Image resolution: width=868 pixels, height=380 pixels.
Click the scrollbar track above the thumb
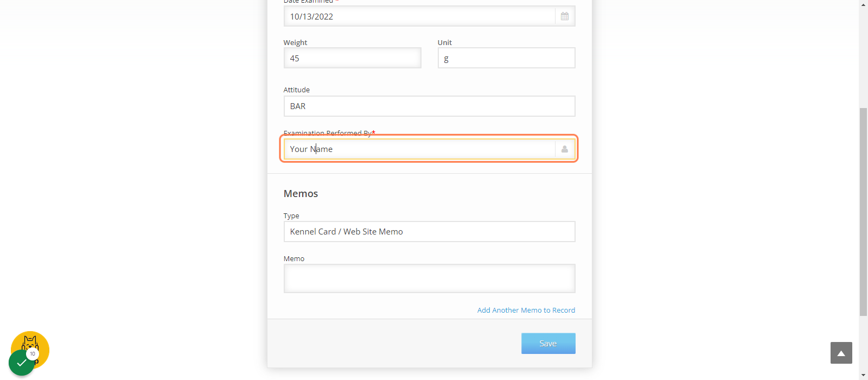(863, 58)
